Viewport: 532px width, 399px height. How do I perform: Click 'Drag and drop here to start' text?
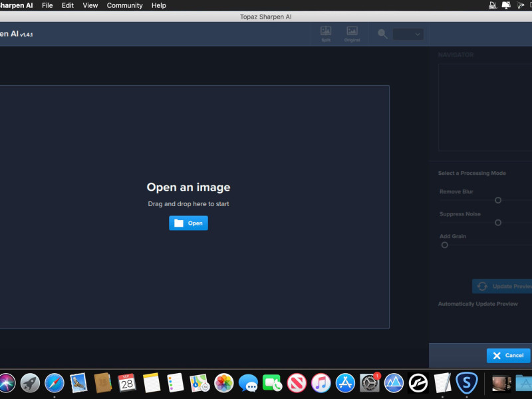[x=188, y=204]
